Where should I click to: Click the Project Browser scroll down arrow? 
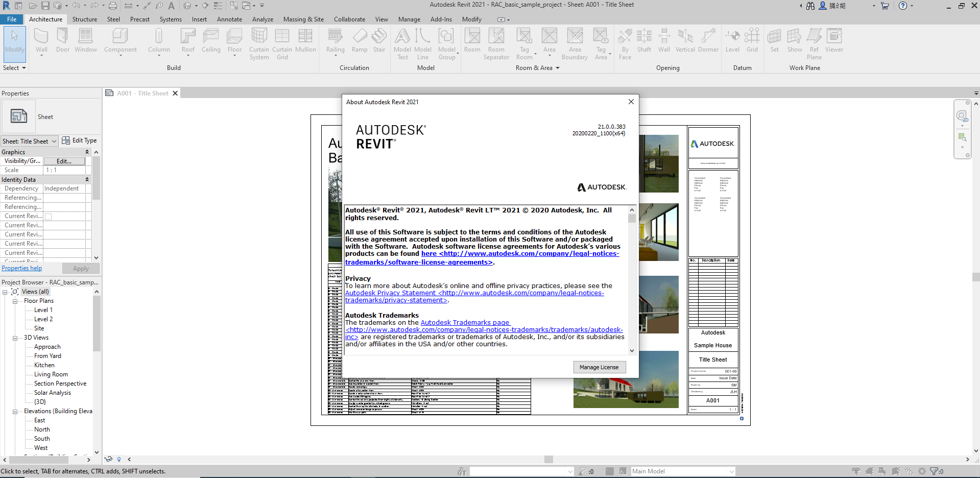pos(97,452)
